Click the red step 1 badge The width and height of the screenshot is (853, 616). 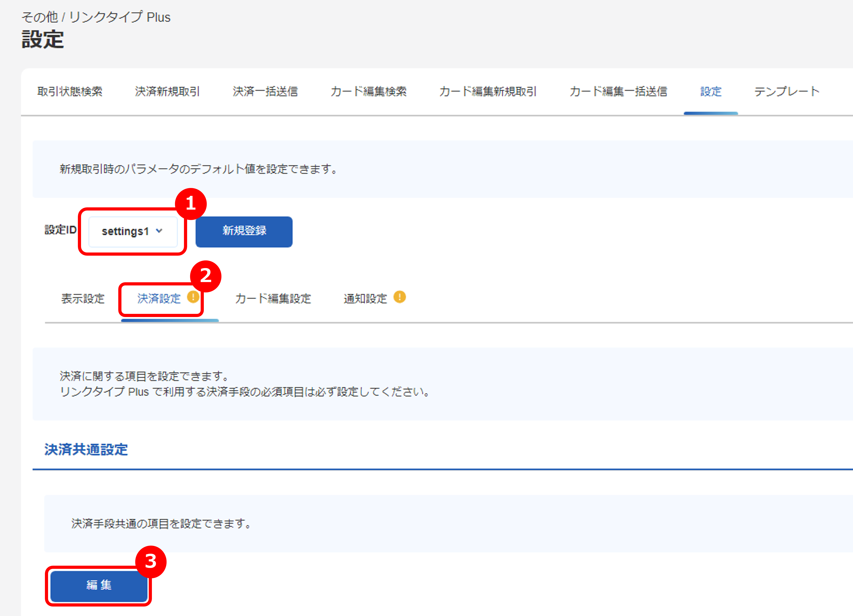tap(191, 204)
